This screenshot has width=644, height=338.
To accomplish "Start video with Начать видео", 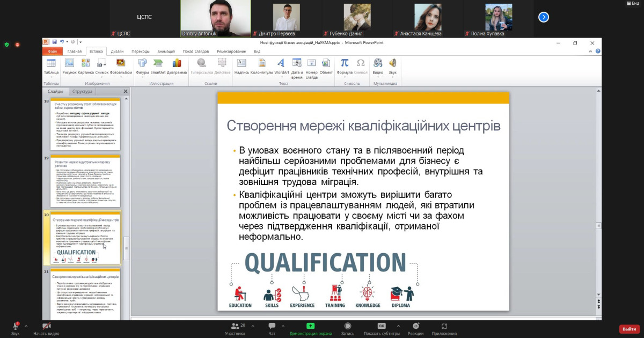I will [46, 328].
